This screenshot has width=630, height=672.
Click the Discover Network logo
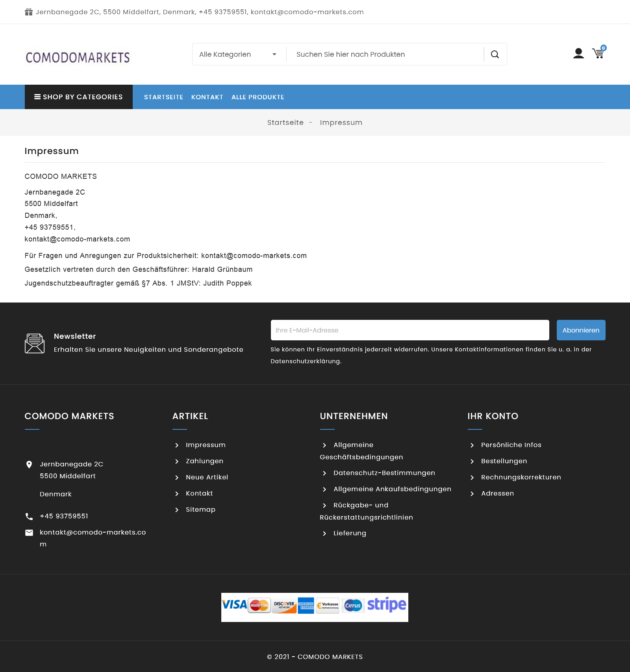point(284,605)
